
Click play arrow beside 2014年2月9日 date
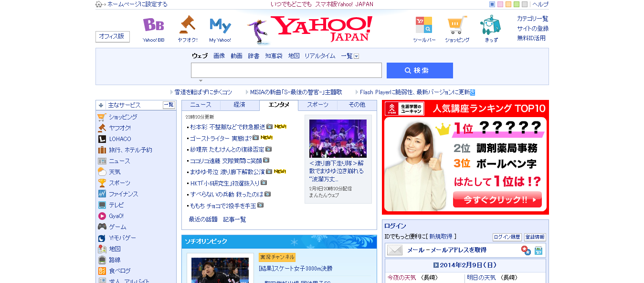pos(436,265)
